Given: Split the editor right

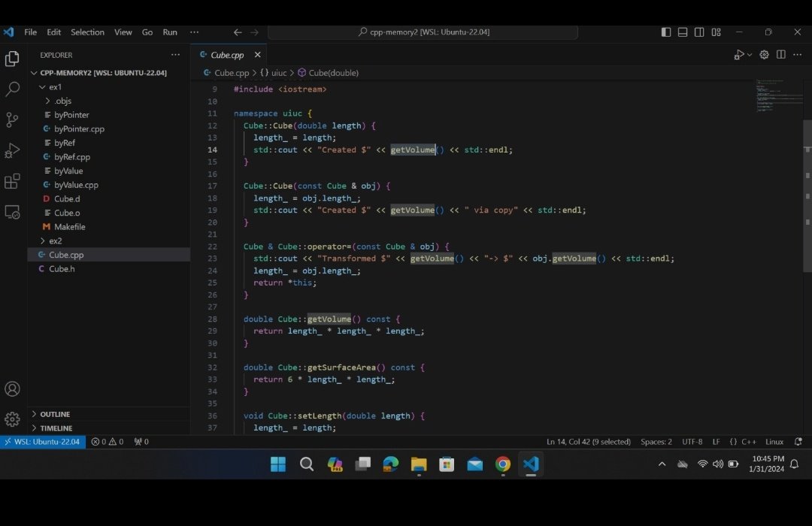Looking at the screenshot, I should tap(781, 54).
